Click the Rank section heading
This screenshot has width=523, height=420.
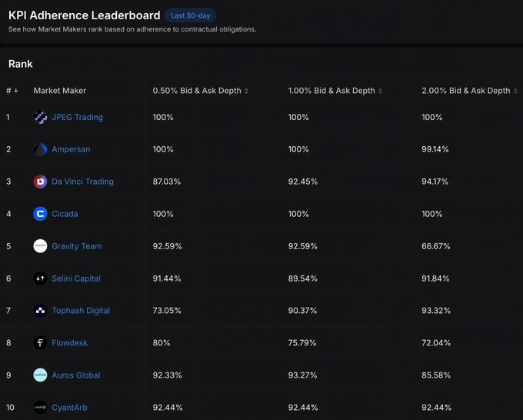tap(21, 64)
